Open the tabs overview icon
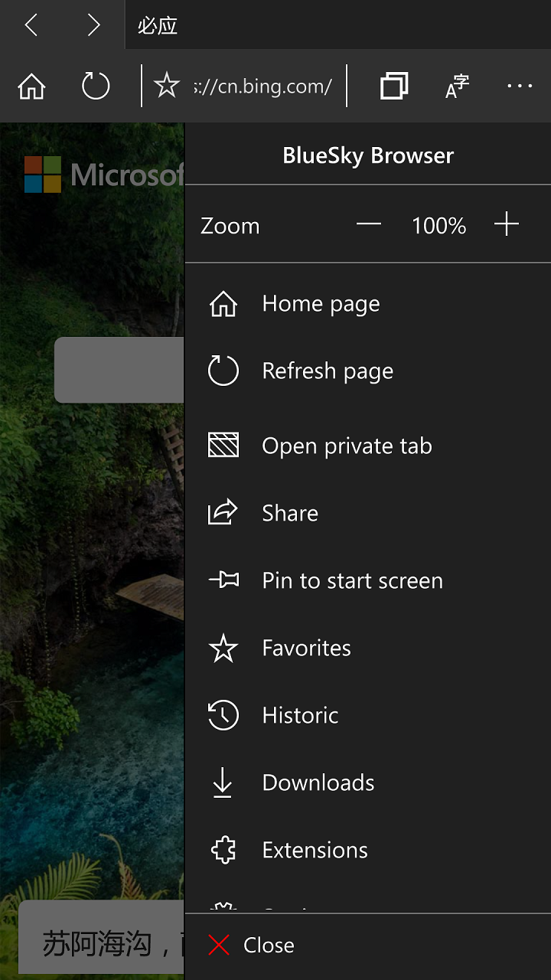The width and height of the screenshot is (551, 980). [x=394, y=86]
